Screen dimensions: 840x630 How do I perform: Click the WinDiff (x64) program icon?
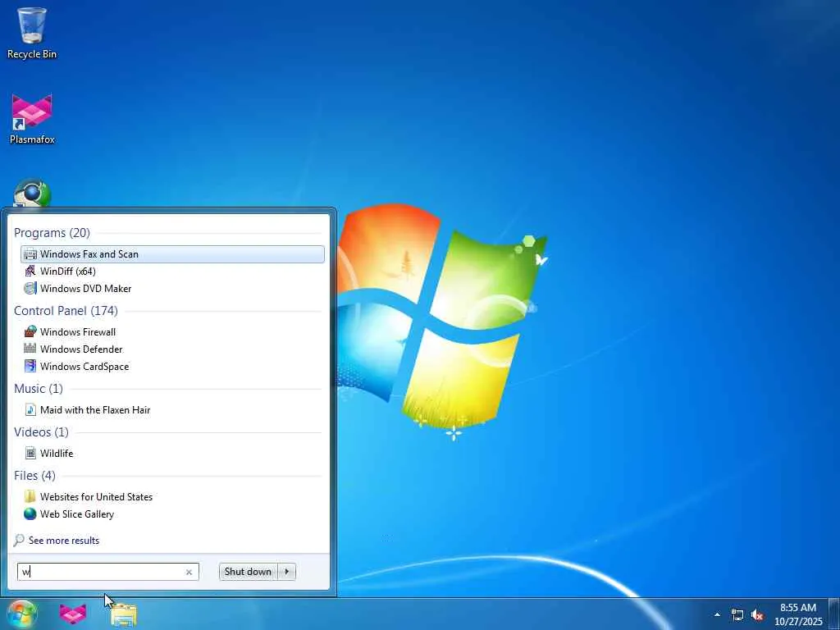coord(30,271)
